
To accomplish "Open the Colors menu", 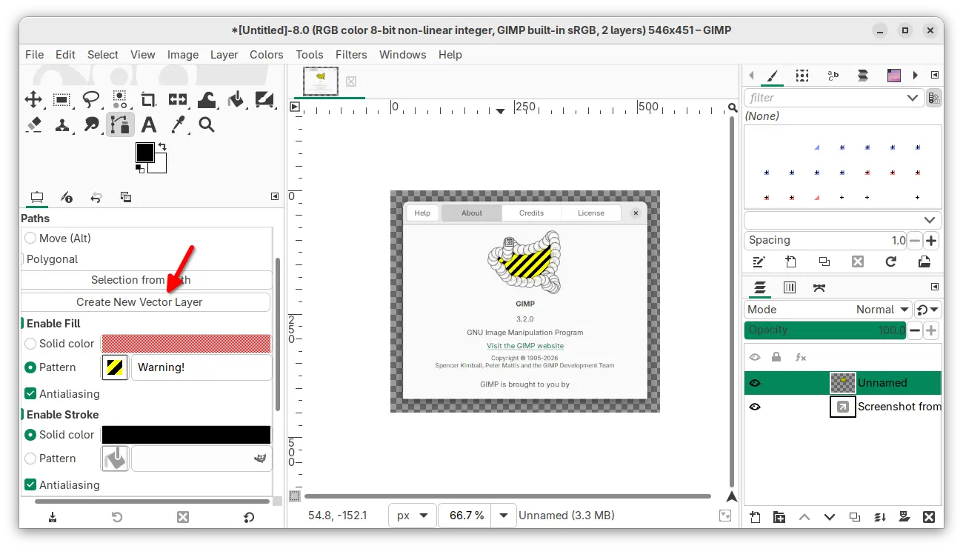I will (266, 55).
